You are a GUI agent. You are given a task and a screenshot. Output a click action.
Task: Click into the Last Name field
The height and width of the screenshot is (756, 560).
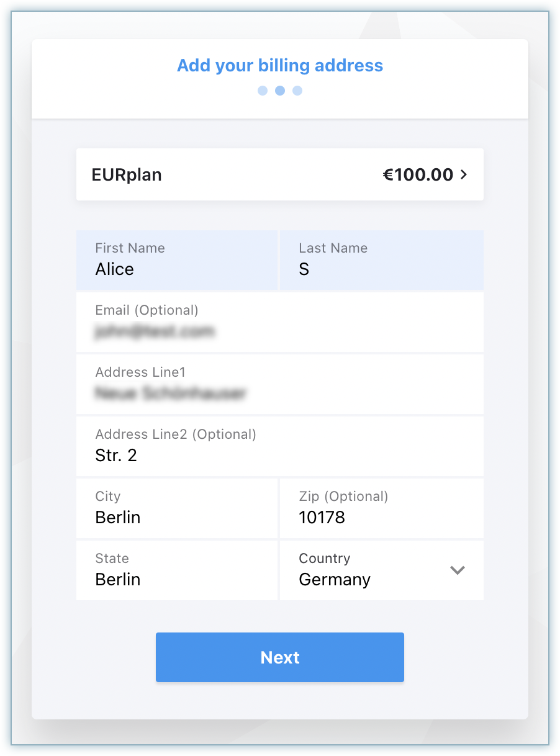coord(381,269)
